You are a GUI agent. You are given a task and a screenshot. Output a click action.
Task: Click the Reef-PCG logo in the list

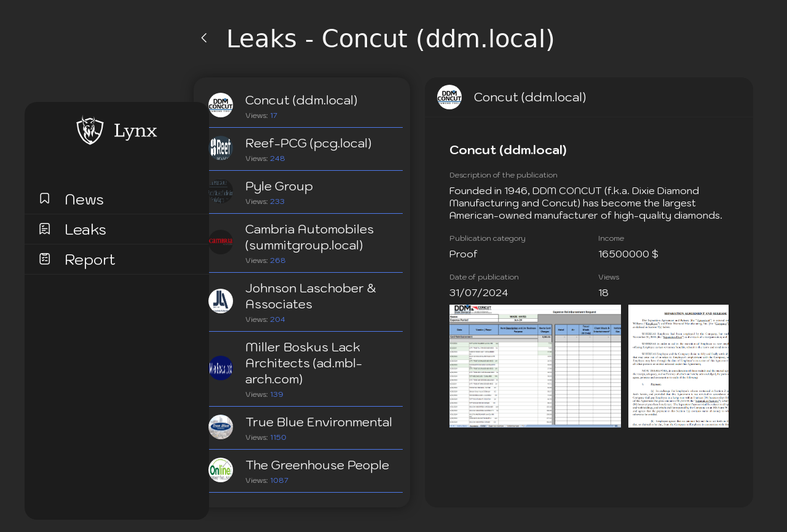pyautogui.click(x=221, y=148)
